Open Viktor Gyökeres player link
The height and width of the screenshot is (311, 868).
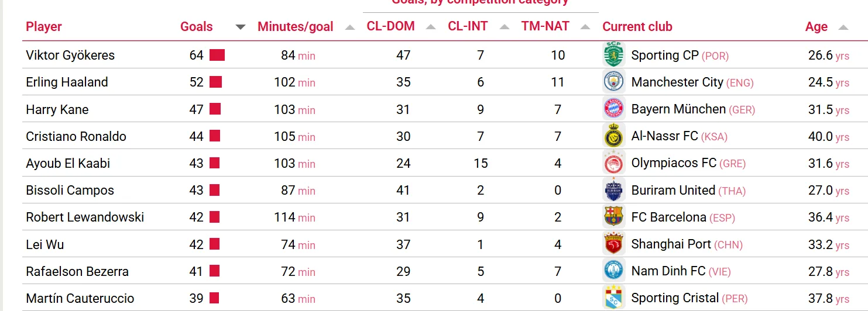click(x=70, y=56)
